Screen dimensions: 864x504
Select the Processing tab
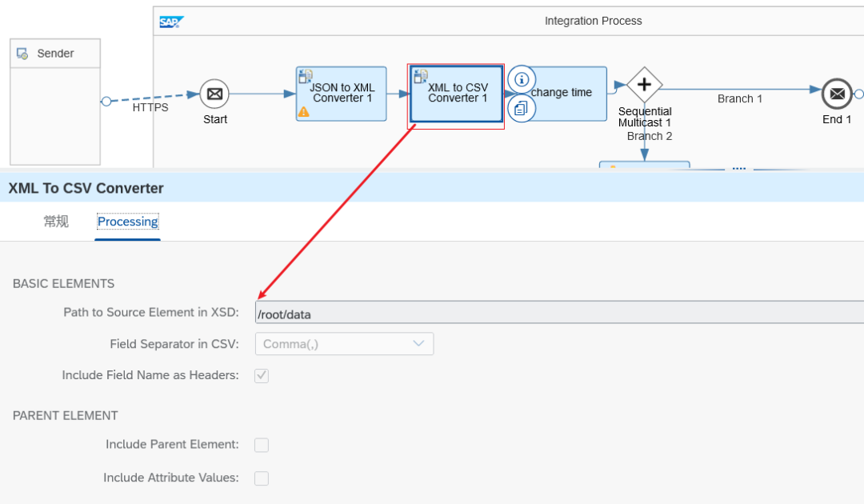pos(128,222)
